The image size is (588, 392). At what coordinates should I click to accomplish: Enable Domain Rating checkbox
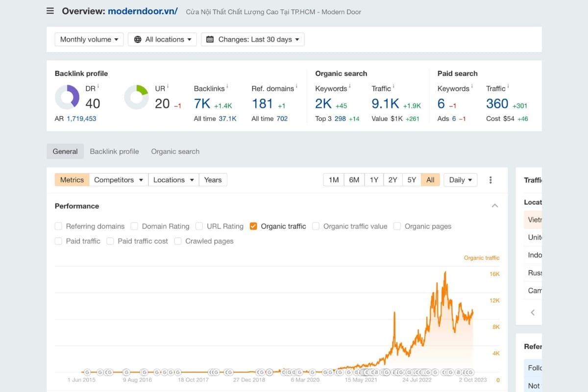(134, 226)
